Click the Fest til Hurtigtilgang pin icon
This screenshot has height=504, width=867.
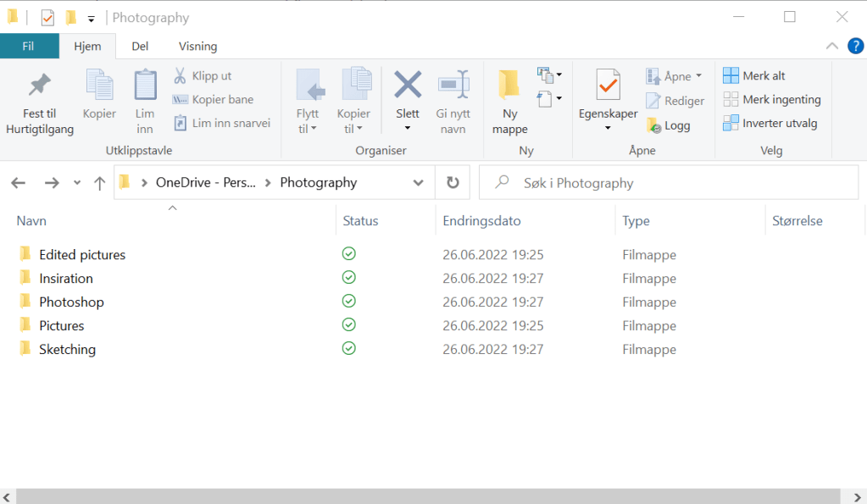39,86
